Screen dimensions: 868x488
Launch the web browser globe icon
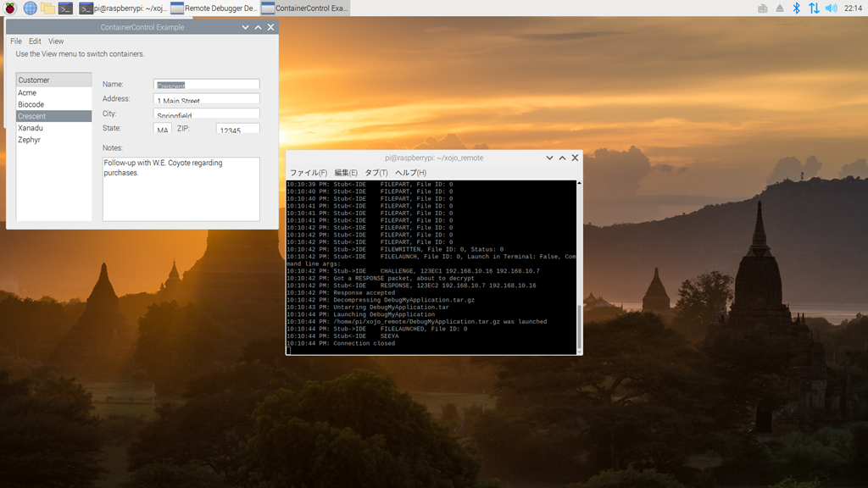(30, 8)
